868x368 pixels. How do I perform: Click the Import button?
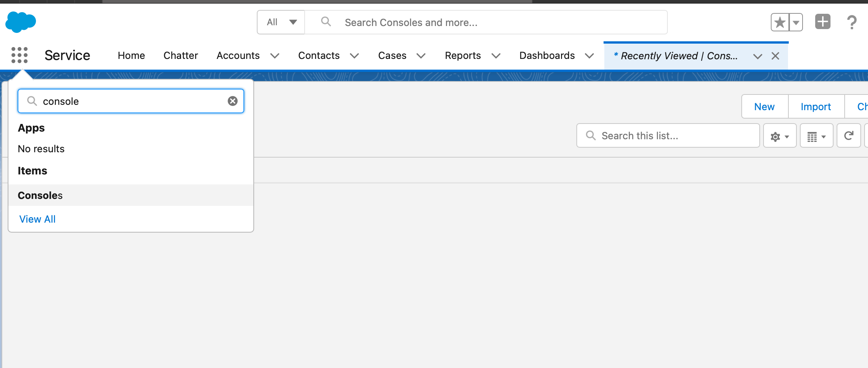816,107
